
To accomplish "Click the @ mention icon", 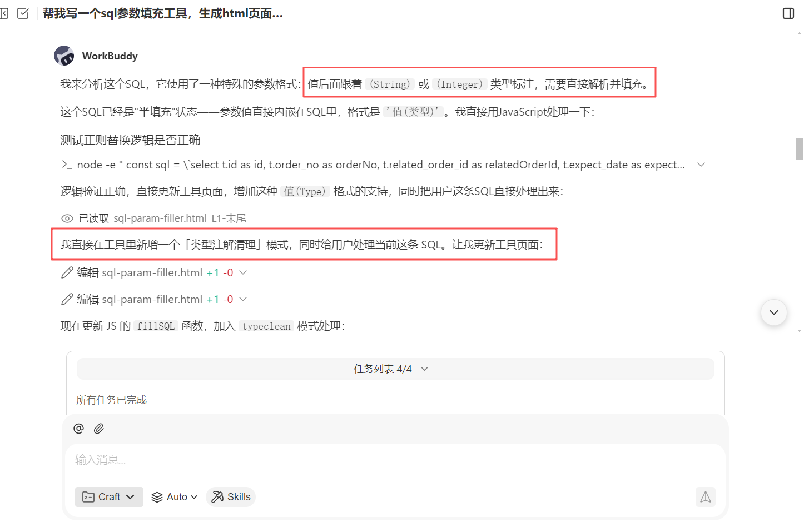I will pos(78,429).
